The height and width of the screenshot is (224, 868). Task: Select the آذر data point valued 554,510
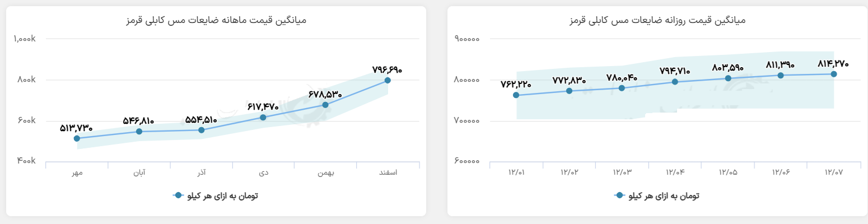201,130
